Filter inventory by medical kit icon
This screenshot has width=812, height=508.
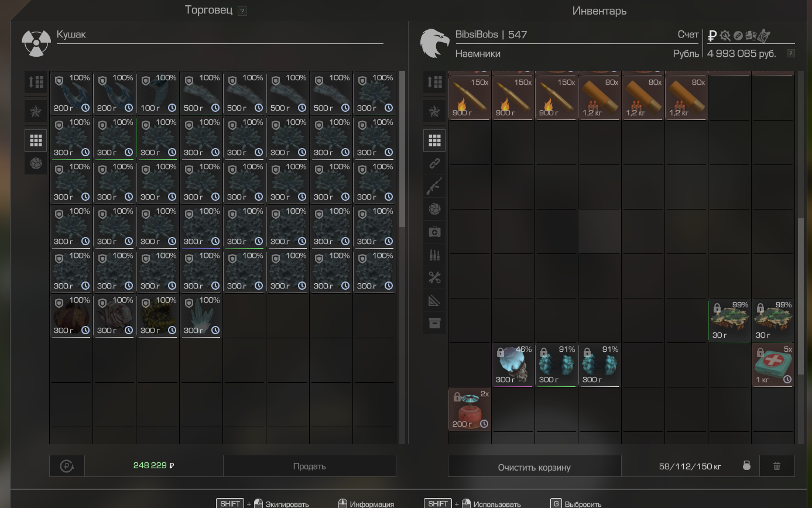coord(434,232)
